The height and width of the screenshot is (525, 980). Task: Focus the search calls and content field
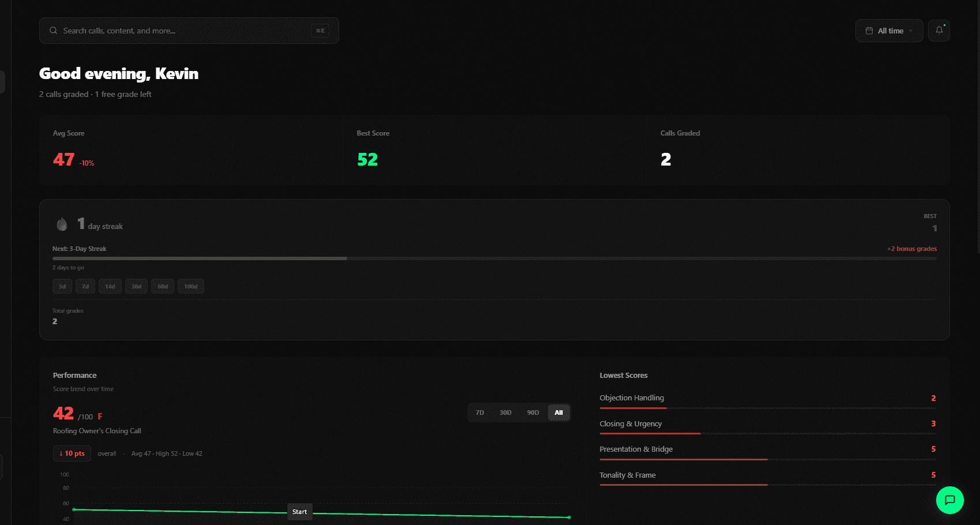tap(189, 31)
